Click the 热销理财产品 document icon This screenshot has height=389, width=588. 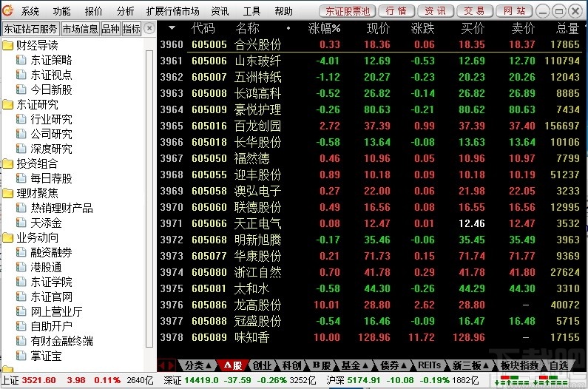[x=21, y=208]
